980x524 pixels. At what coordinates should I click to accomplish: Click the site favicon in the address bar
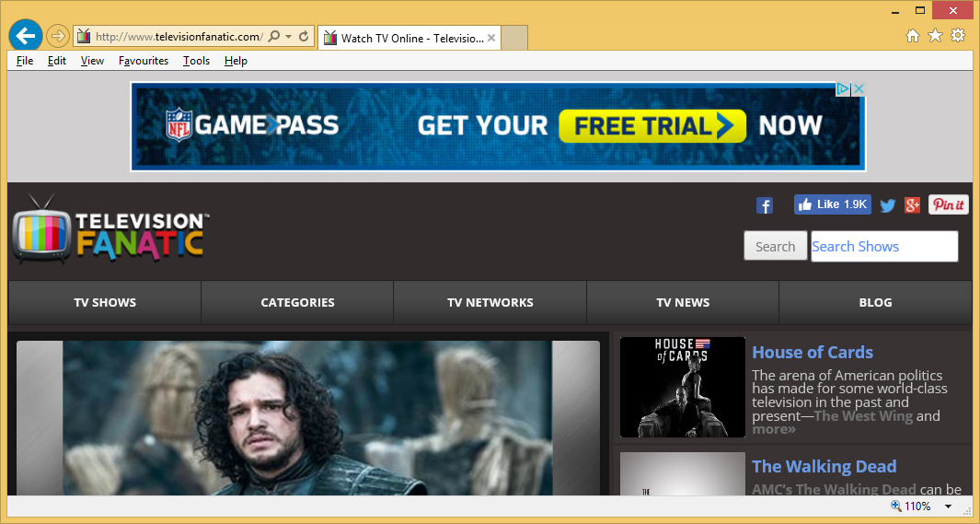pos(84,36)
